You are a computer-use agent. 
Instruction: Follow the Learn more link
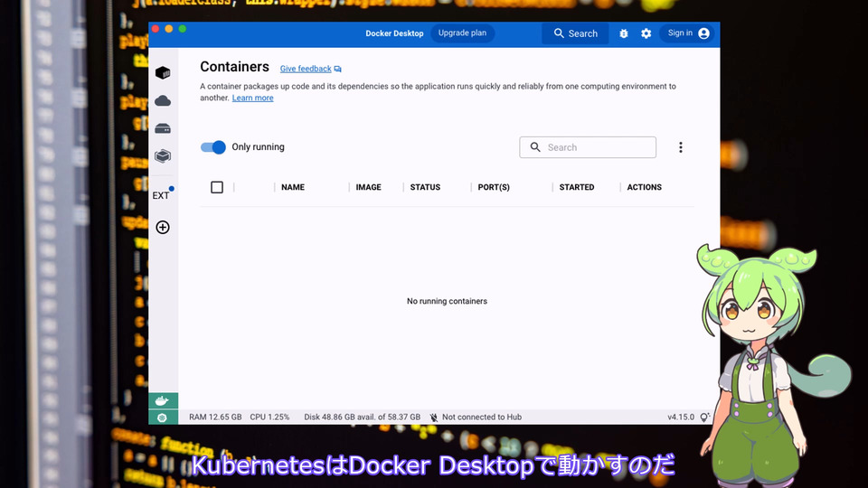click(252, 98)
